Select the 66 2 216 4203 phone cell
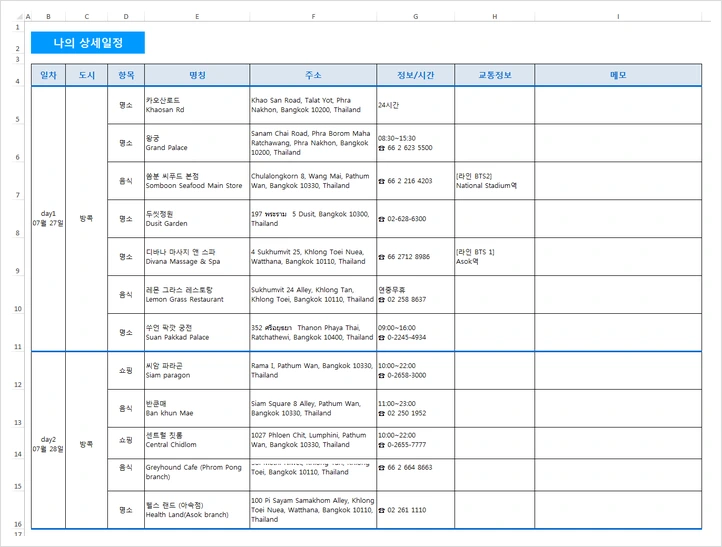Image resolution: width=722 pixels, height=547 pixels. point(415,180)
